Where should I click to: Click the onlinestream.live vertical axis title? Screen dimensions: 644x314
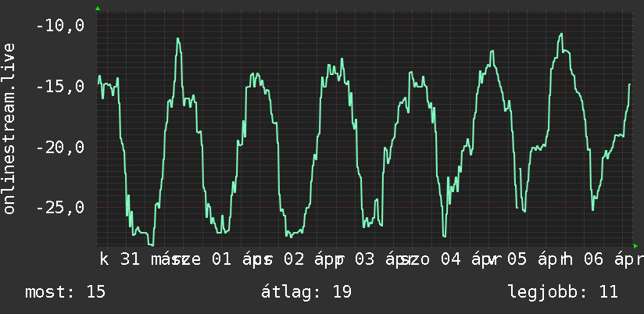(x=9, y=128)
